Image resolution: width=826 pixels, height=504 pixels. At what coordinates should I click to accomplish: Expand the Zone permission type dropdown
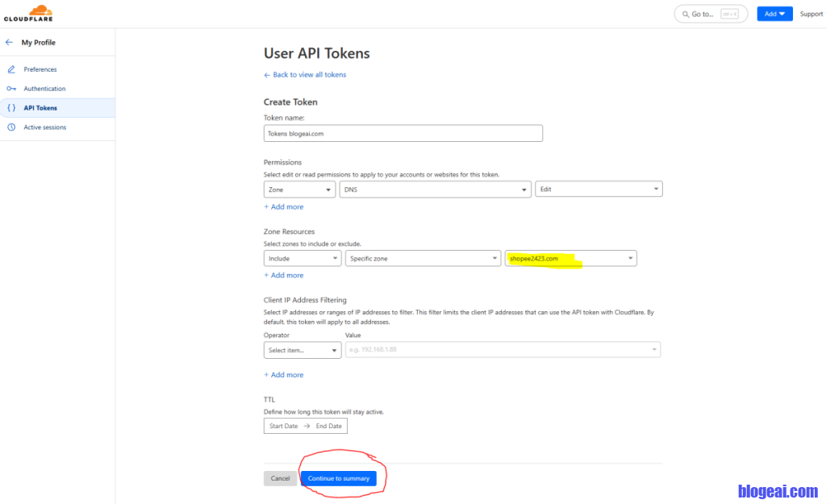point(299,190)
